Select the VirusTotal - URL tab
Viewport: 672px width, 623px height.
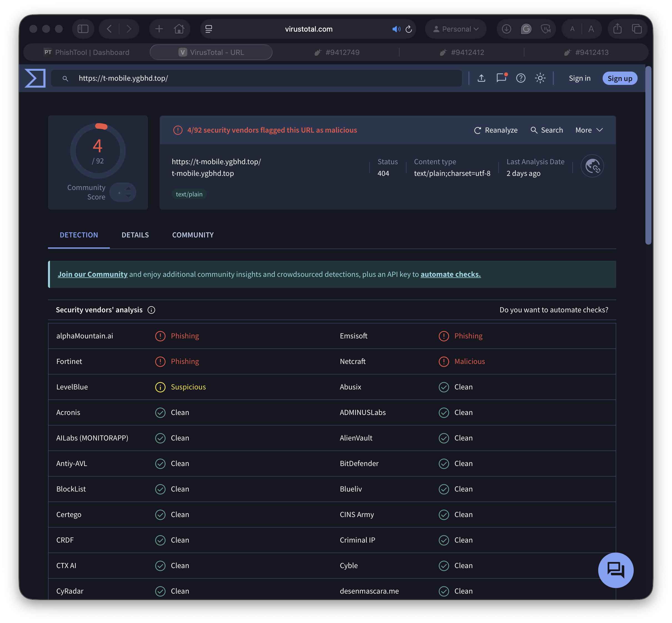coord(211,52)
